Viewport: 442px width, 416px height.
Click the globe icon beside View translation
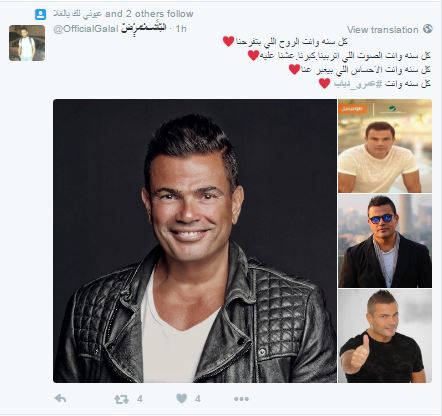428,29
